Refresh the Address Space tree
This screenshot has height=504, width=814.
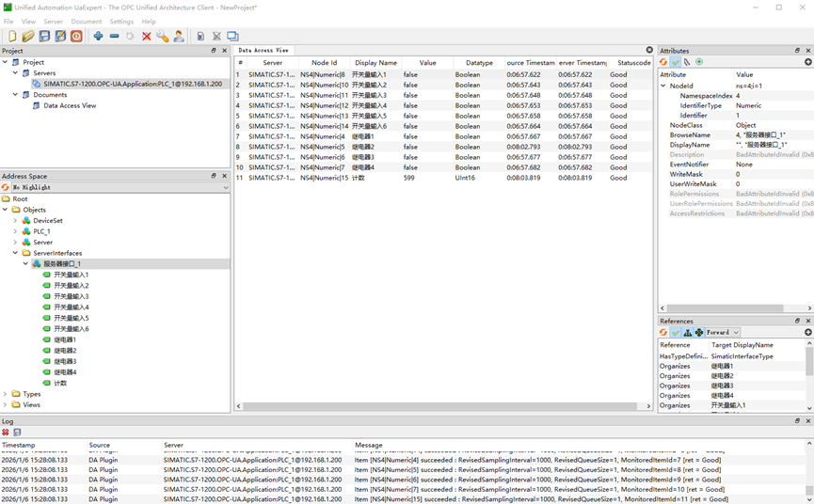click(x=6, y=187)
